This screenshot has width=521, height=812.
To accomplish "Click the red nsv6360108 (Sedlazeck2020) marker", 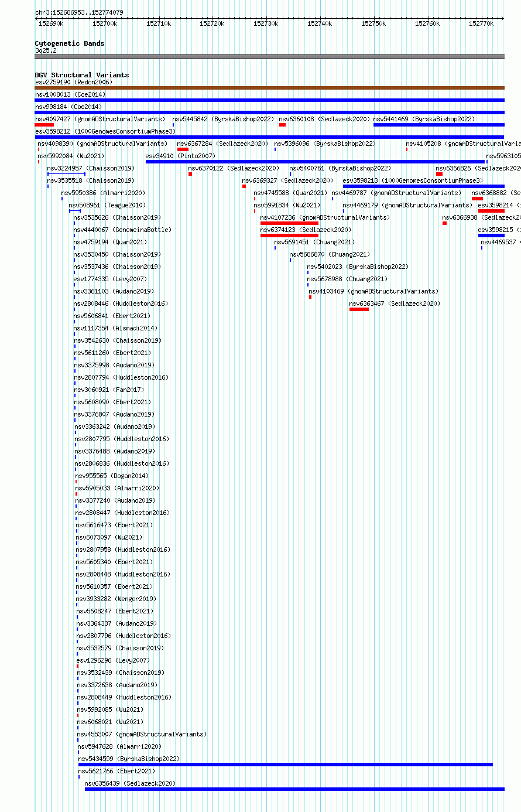I will tap(282, 125).
